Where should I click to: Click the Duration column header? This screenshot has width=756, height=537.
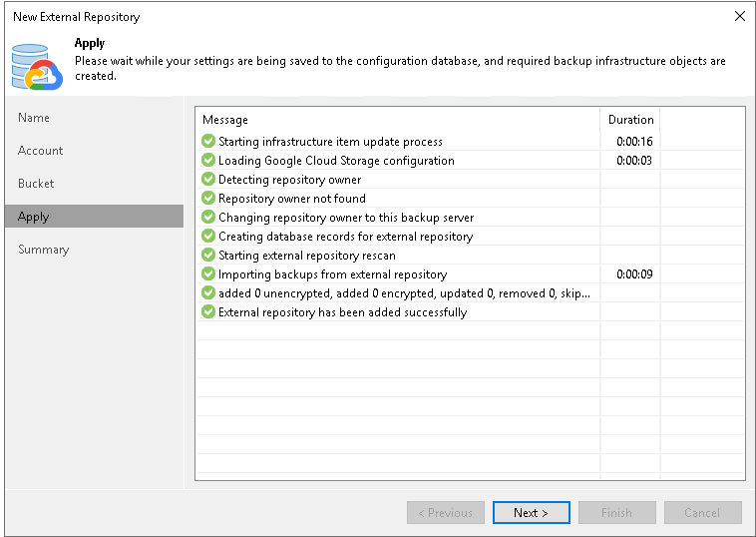tap(630, 120)
